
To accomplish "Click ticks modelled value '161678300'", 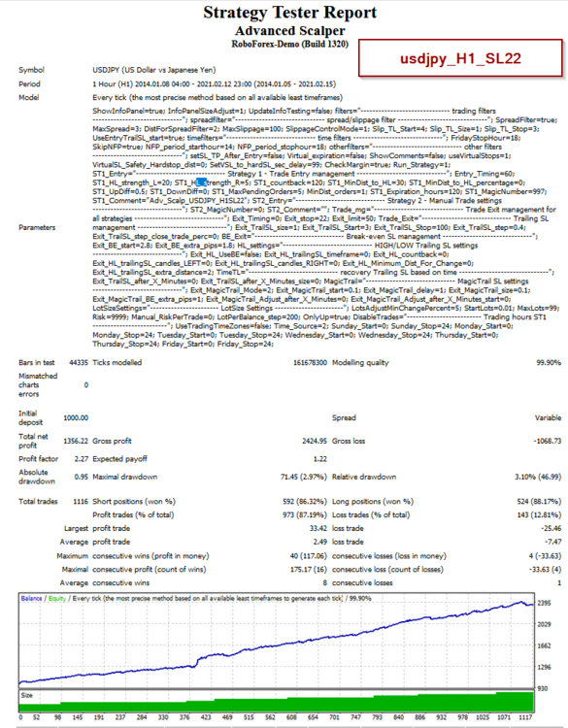I will [310, 363].
